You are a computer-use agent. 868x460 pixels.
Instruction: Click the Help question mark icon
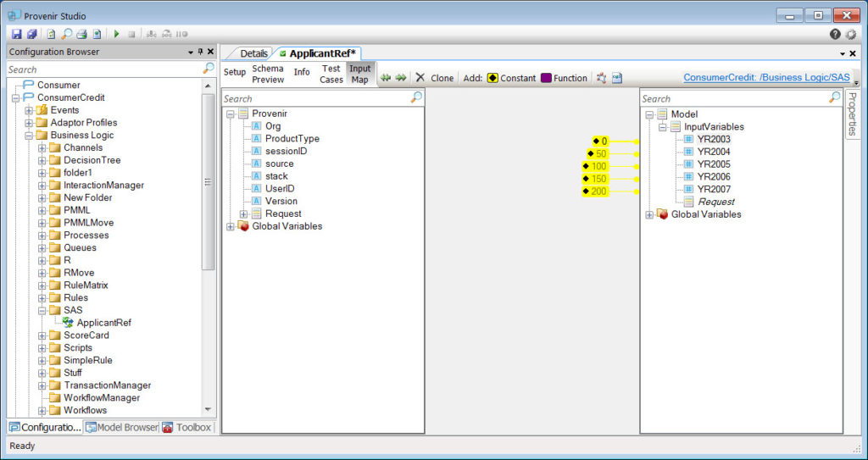[x=835, y=35]
